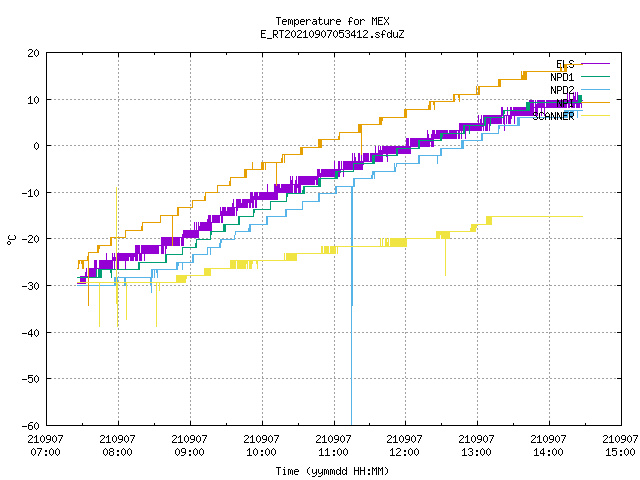The width and height of the screenshot is (640, 480).
Task: Click the NPD1 legend label
Action: (562, 77)
